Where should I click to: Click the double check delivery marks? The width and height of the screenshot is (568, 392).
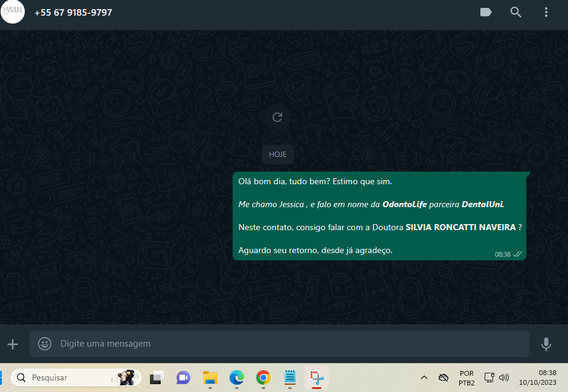517,254
